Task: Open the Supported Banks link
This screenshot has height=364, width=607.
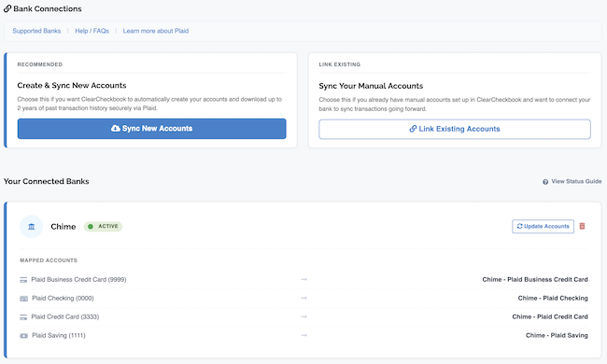Action: point(36,31)
